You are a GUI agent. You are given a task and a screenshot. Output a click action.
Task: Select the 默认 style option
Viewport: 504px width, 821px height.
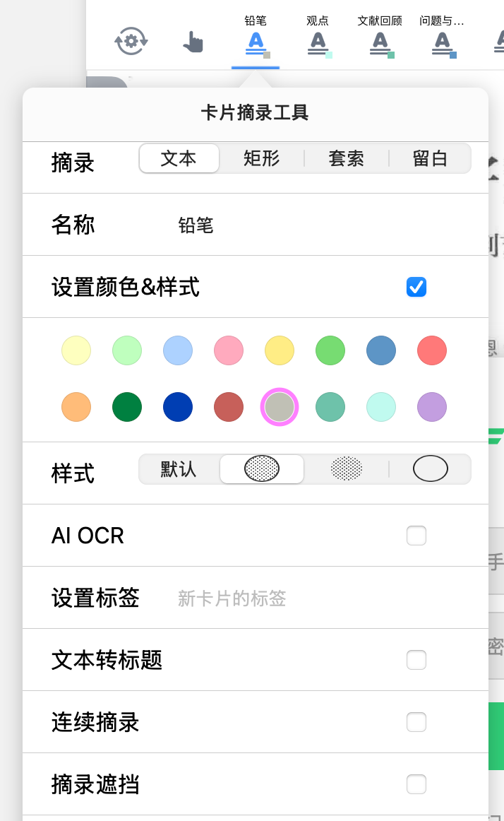179,468
